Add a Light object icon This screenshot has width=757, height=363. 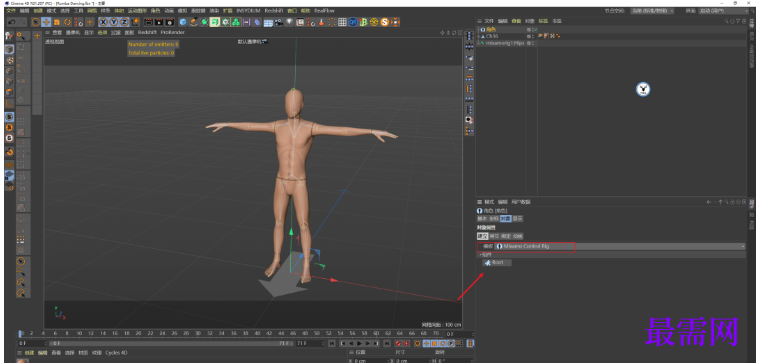[x=289, y=22]
